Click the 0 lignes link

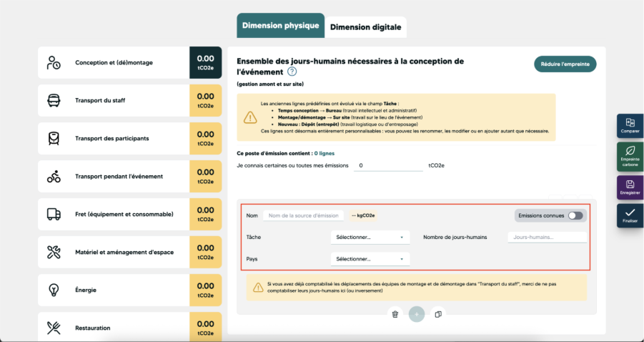point(324,153)
